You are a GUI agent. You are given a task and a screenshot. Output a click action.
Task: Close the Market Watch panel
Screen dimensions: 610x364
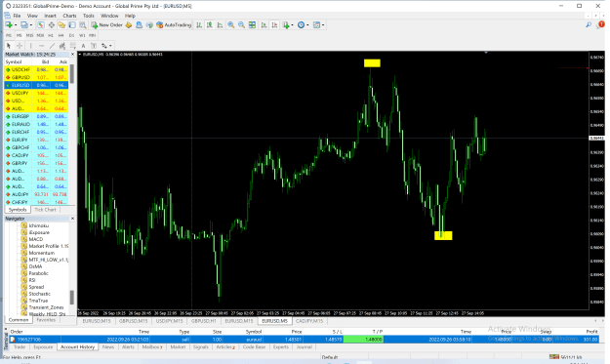pos(72,55)
